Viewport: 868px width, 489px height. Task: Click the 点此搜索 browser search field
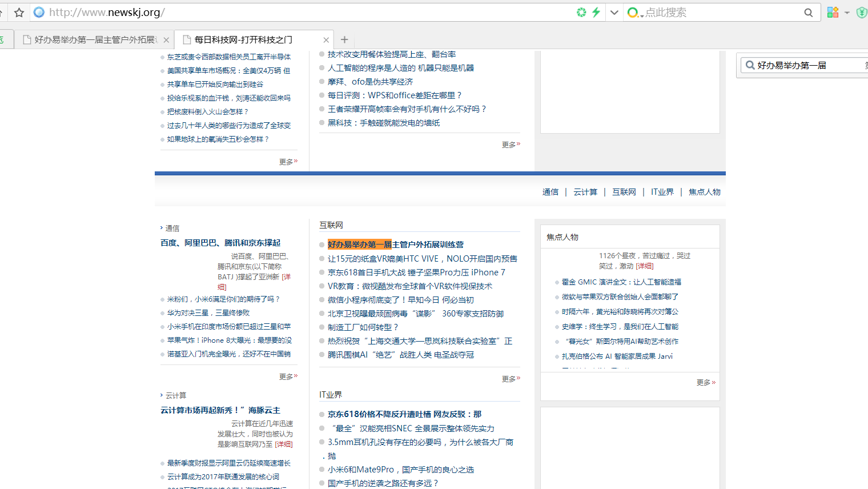pyautogui.click(x=720, y=13)
